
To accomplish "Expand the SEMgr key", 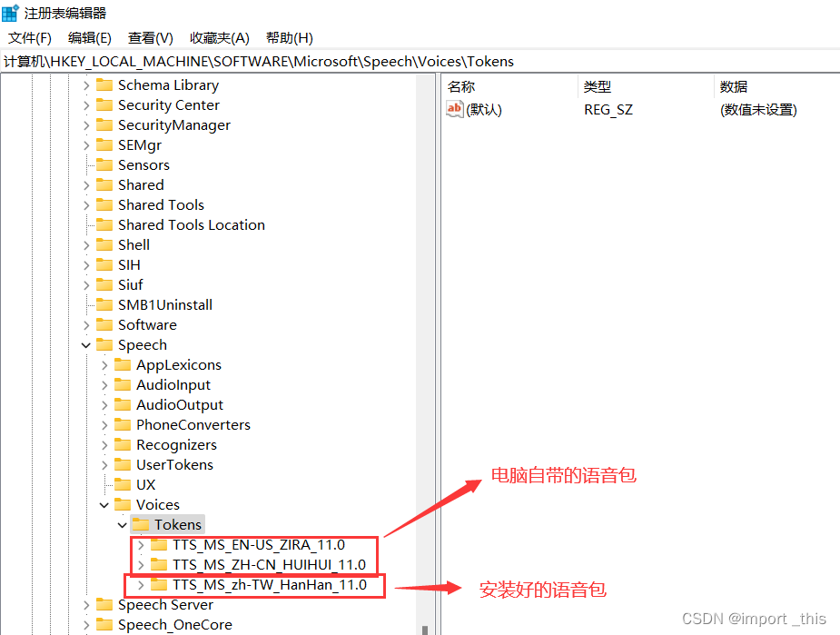I will [x=86, y=145].
